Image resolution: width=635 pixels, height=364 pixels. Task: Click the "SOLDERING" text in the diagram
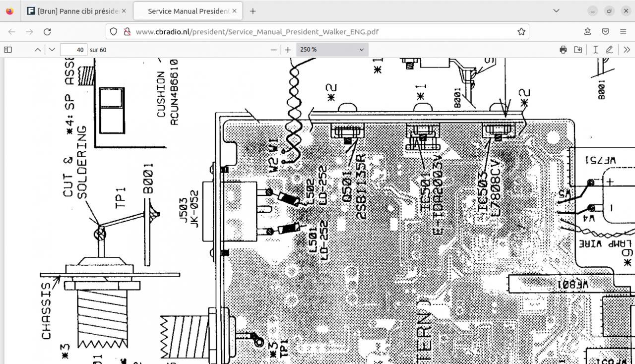[x=83, y=163]
